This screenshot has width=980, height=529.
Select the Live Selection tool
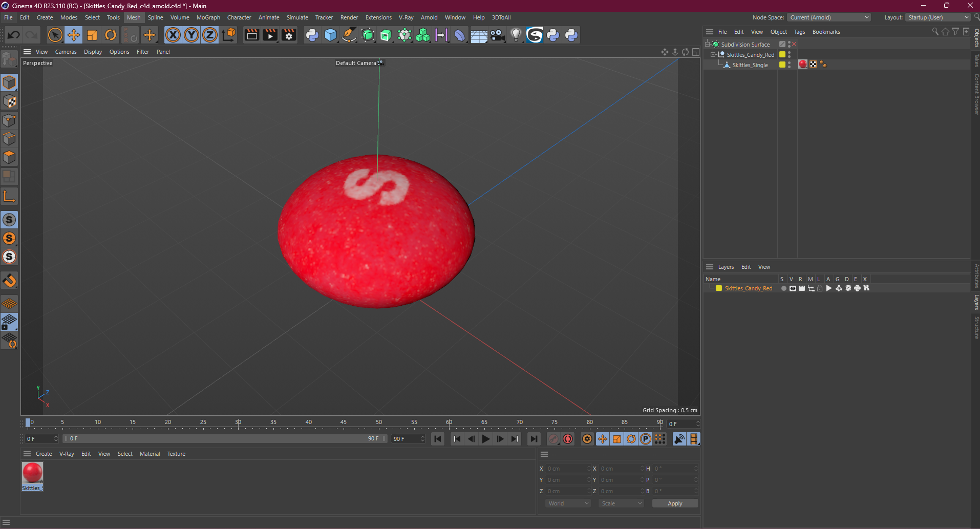pyautogui.click(x=55, y=35)
